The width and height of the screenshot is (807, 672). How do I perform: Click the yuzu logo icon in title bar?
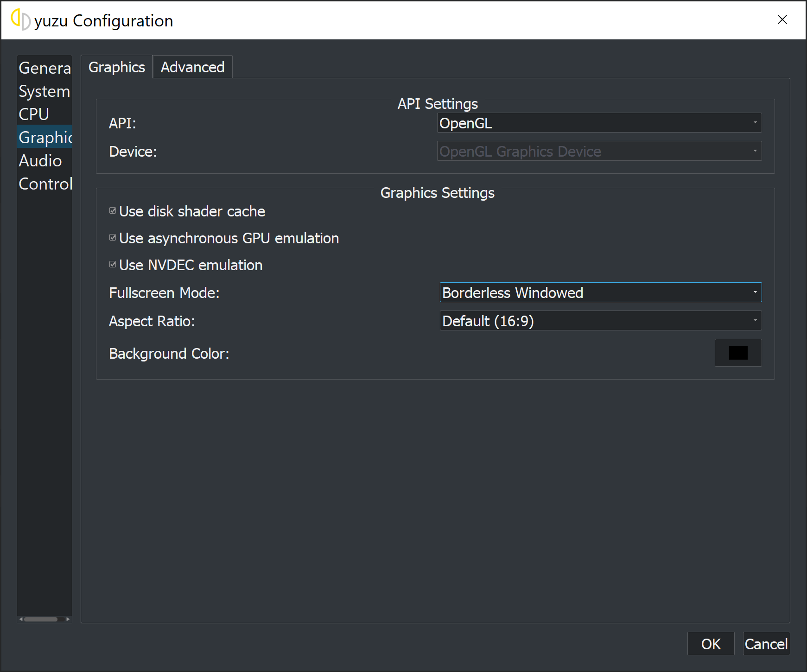point(20,20)
